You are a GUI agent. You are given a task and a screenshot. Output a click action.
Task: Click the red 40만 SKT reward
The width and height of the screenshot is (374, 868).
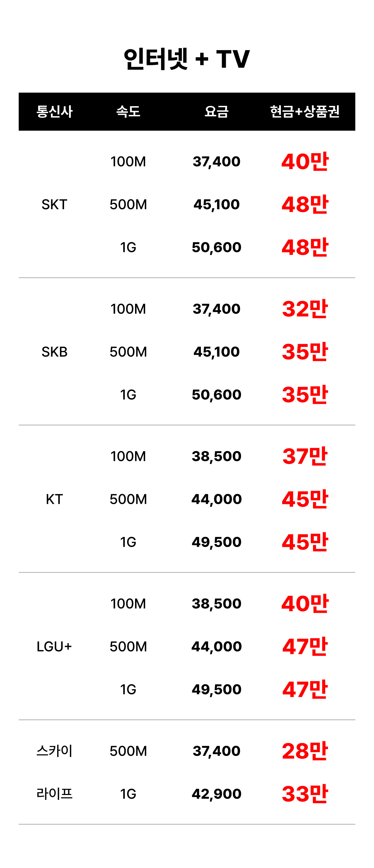tap(305, 161)
